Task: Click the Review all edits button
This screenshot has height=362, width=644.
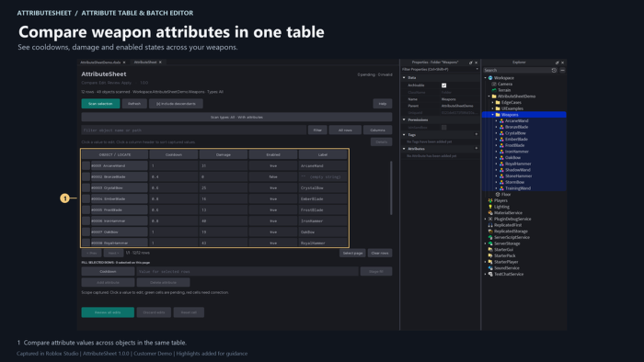Action: click(x=108, y=312)
